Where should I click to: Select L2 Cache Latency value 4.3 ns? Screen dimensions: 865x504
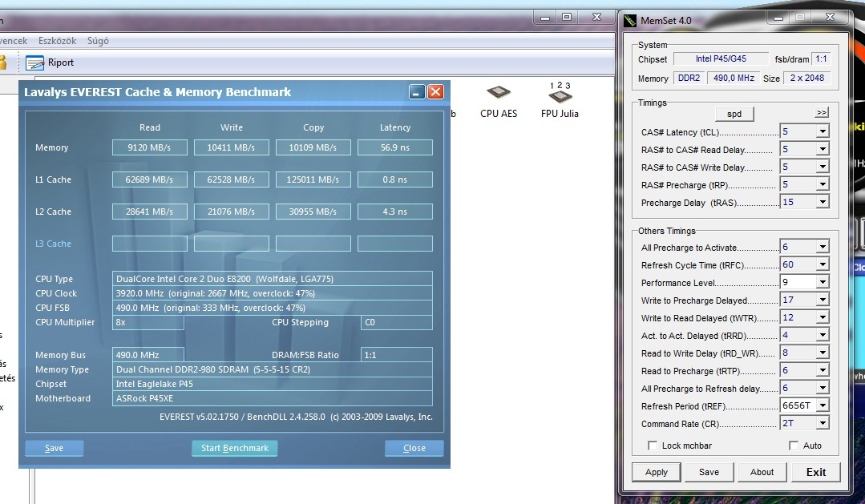[x=395, y=212]
